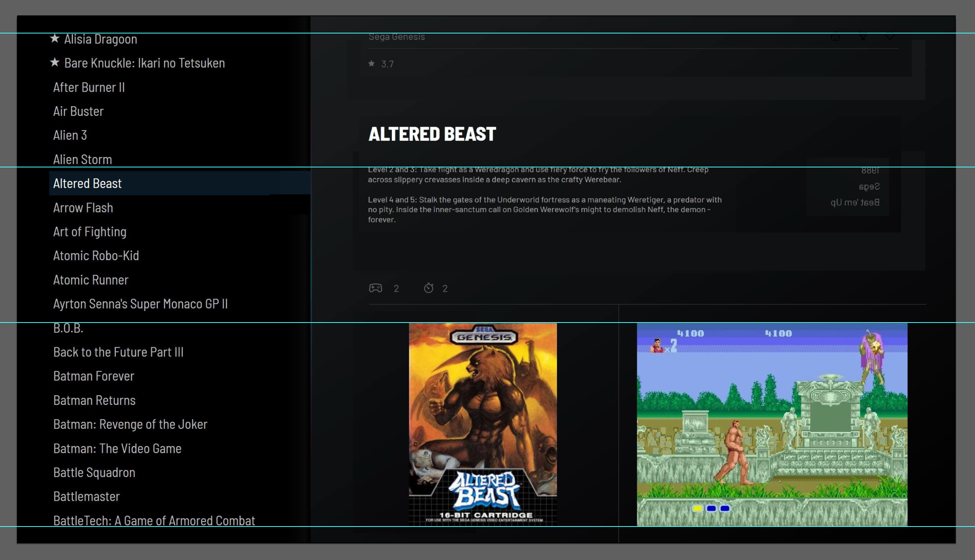
Task: Open the Altered Beast box art image
Action: tap(483, 424)
